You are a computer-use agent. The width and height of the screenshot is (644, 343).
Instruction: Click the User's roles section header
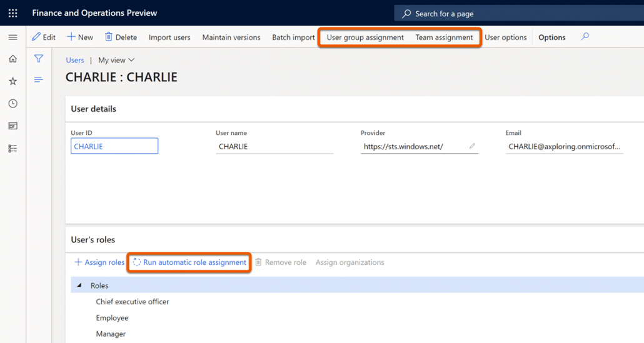pyautogui.click(x=93, y=240)
